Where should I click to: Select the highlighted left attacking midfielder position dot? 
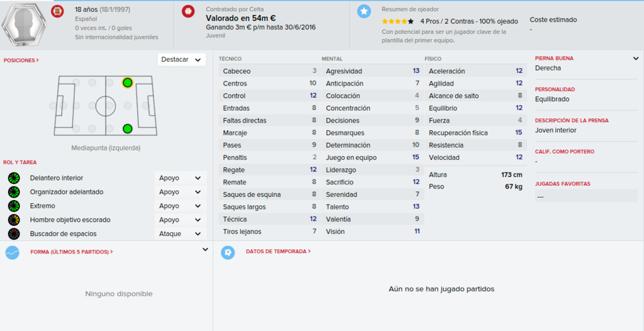click(x=128, y=82)
